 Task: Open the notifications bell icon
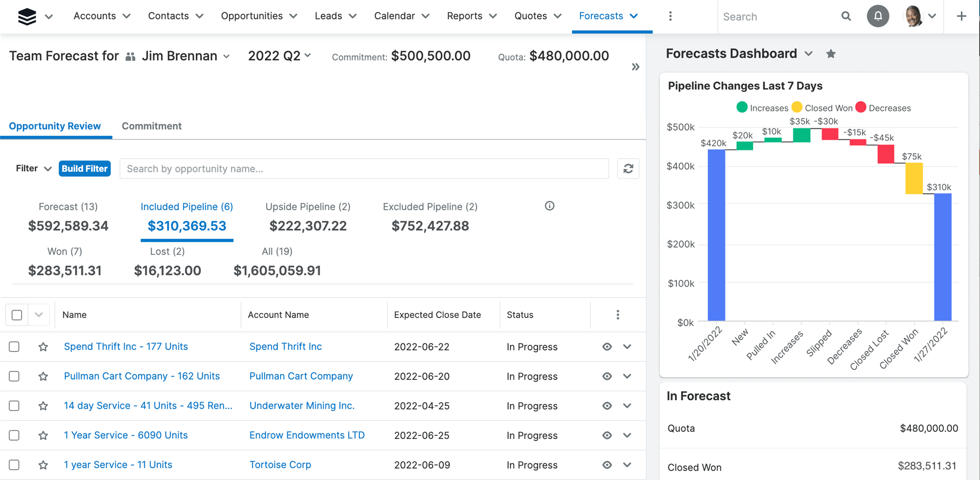coord(878,16)
